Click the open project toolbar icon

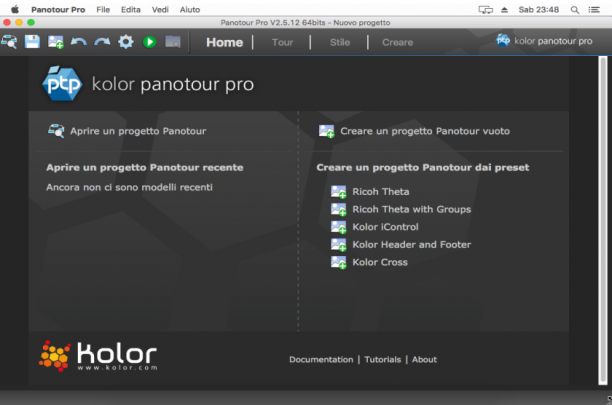9,42
